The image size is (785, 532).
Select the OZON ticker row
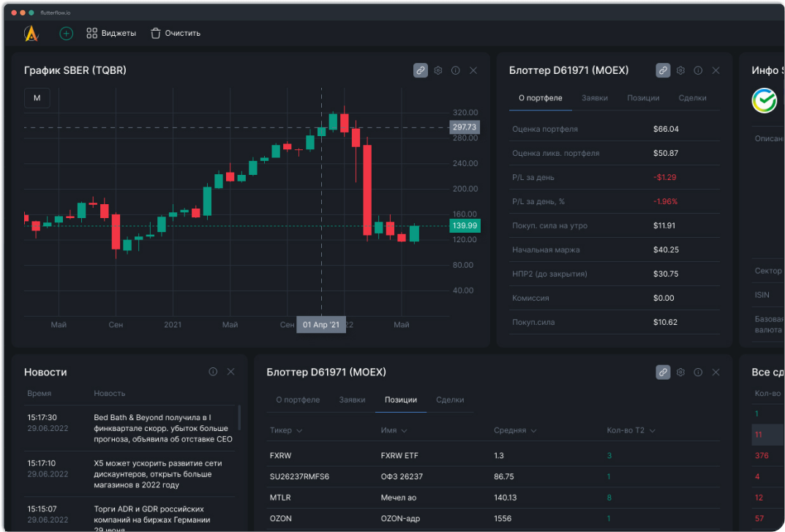pyautogui.click(x=493, y=519)
